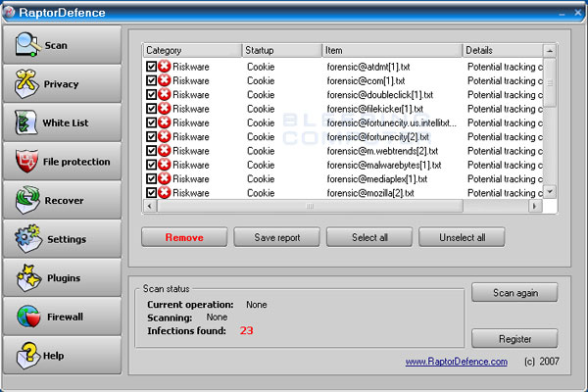Uncheck the forensic@malwarebytes[1].txt checkbox

pos(152,165)
